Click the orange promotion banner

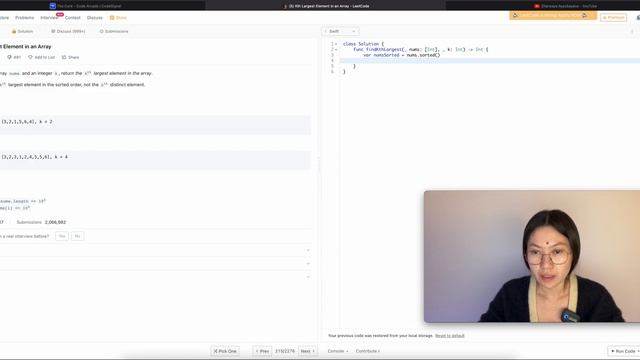pyautogui.click(x=553, y=16)
